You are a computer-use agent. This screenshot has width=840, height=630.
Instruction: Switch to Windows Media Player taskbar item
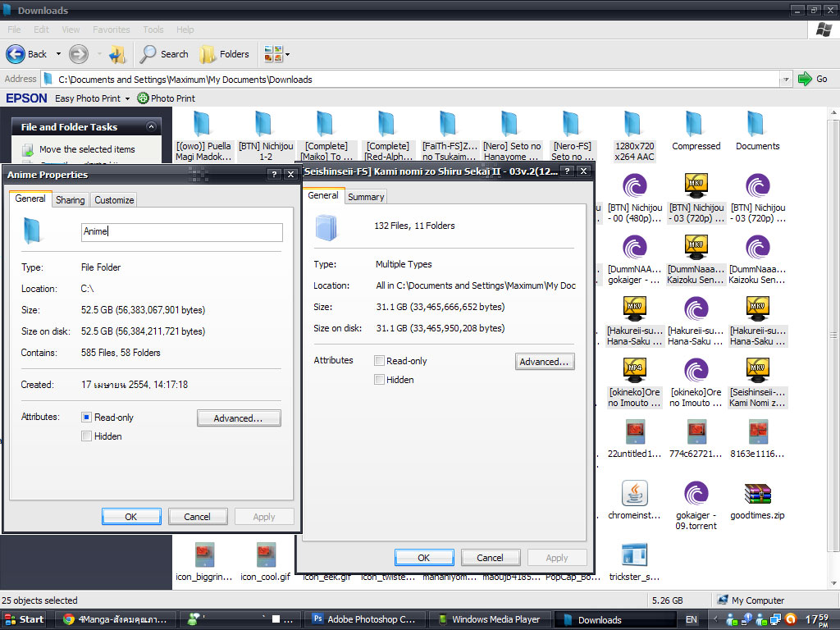(x=491, y=620)
